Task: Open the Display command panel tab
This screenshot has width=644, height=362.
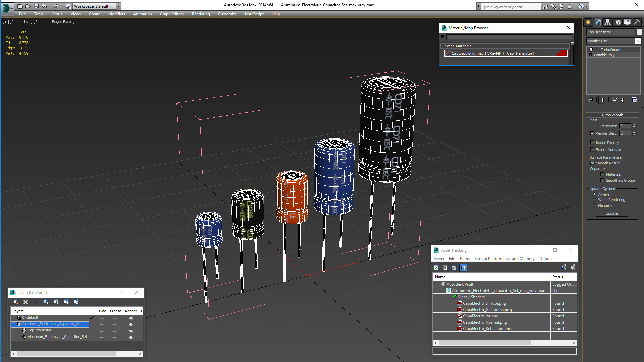Action: (x=627, y=22)
